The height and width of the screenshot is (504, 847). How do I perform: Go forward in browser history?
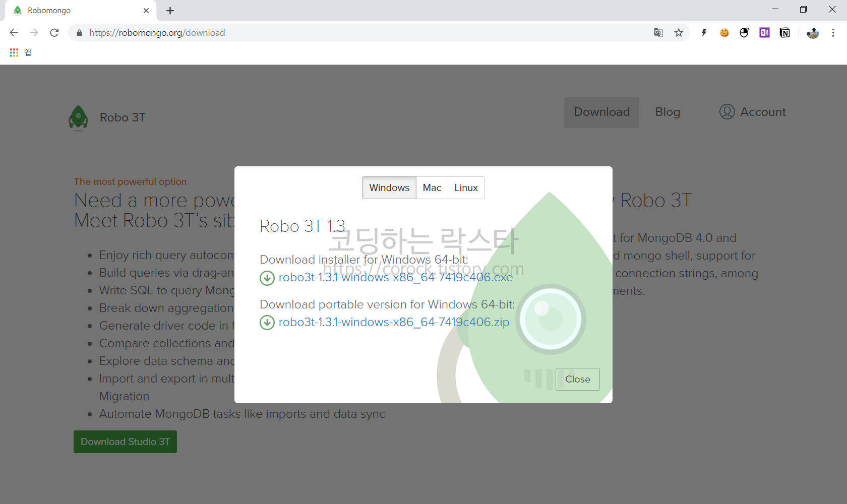[x=34, y=33]
